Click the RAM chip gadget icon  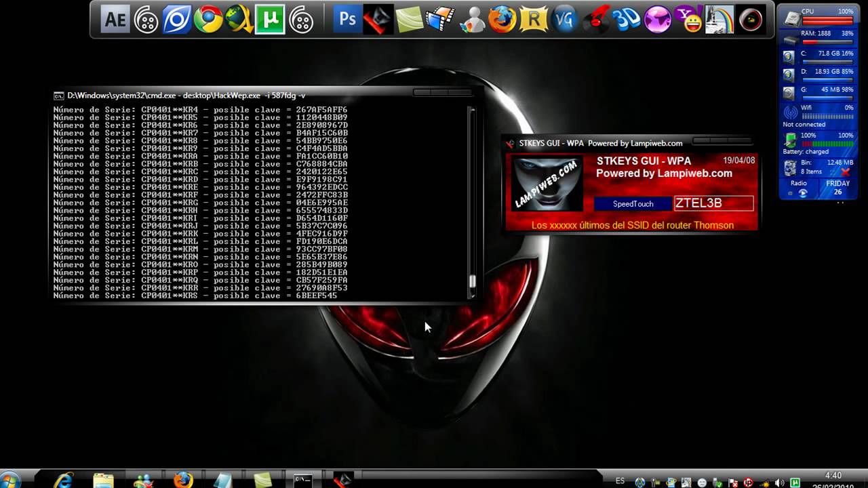(790, 39)
